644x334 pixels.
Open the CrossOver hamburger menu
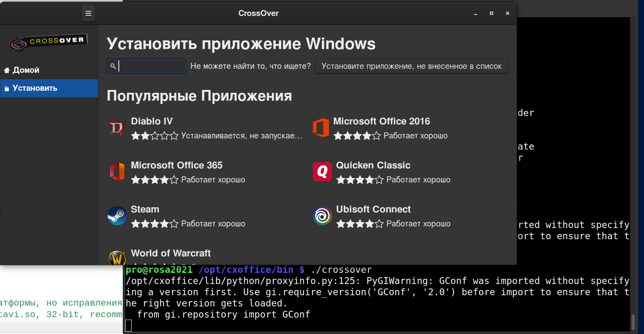[88, 13]
